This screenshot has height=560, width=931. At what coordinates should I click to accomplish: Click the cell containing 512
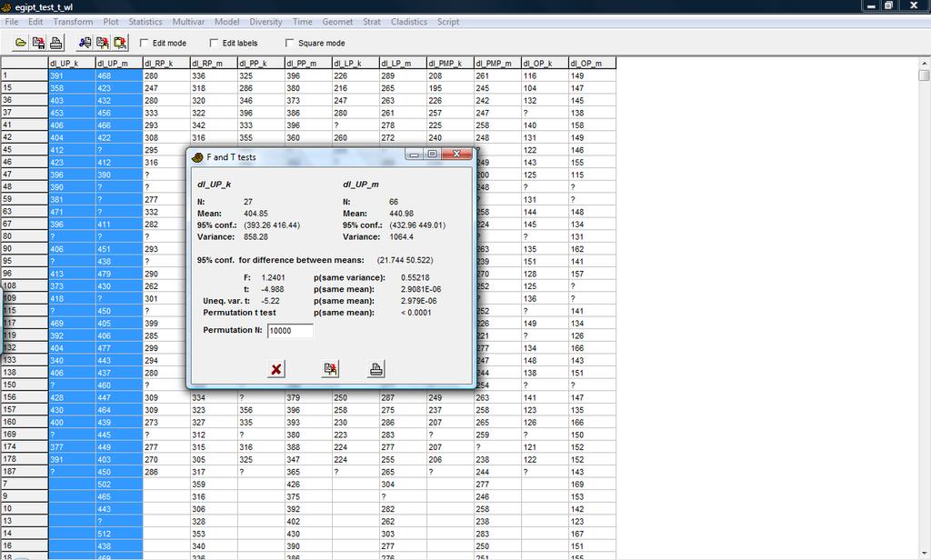[x=119, y=534]
